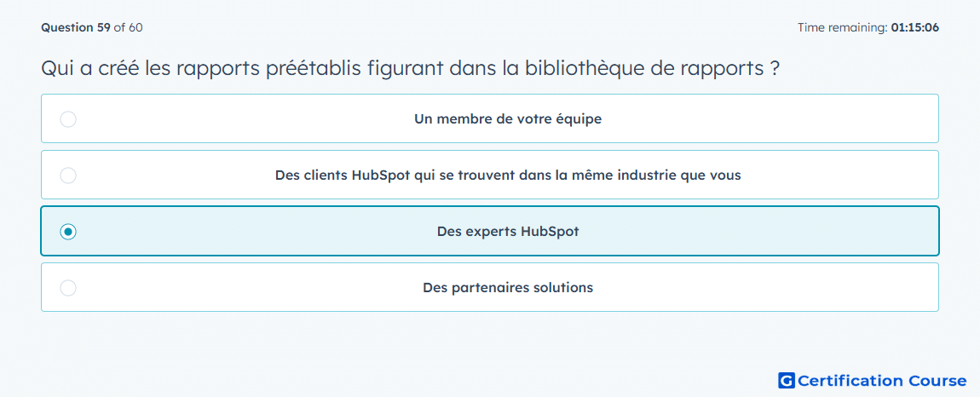Click the "of 60" total questions text
The image size is (980, 397).
click(x=128, y=27)
